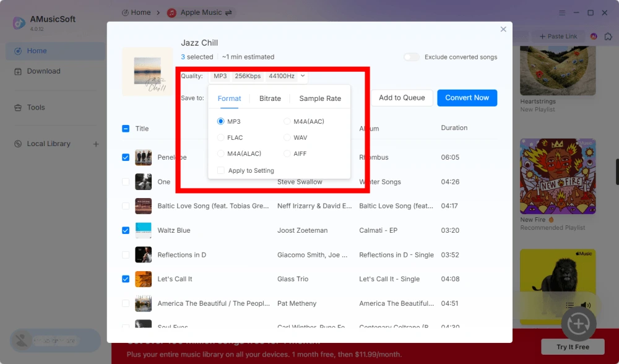Toggle Exclude converted songs switch

(412, 57)
